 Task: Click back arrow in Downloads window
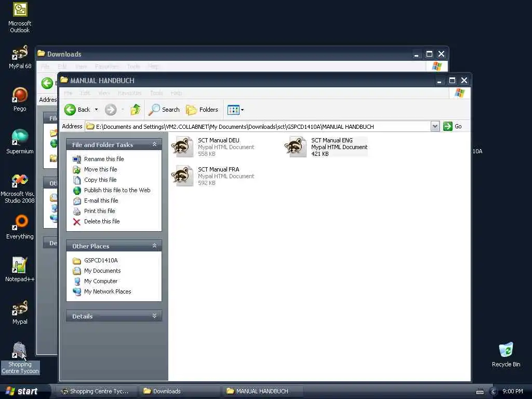coord(47,83)
